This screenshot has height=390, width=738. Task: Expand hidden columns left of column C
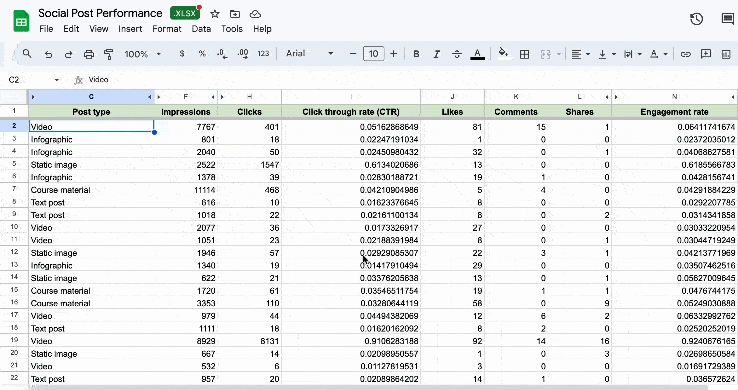click(x=32, y=97)
